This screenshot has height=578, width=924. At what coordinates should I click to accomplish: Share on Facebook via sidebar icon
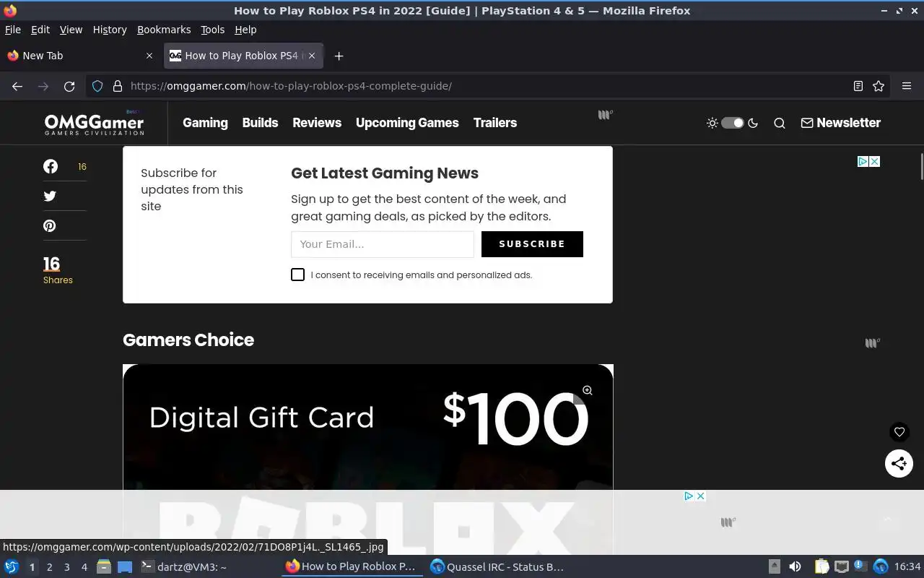coord(51,166)
